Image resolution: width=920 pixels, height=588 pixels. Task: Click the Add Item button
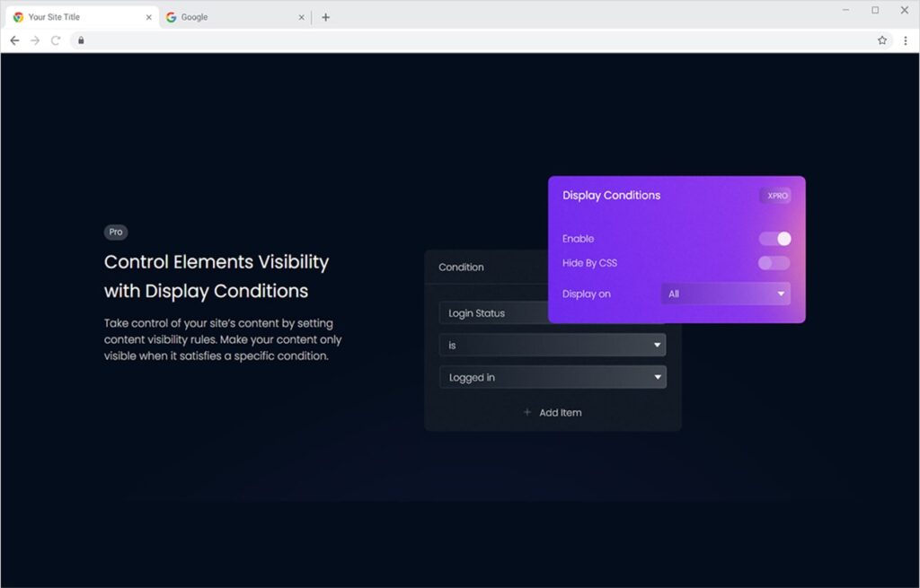pyautogui.click(x=553, y=413)
